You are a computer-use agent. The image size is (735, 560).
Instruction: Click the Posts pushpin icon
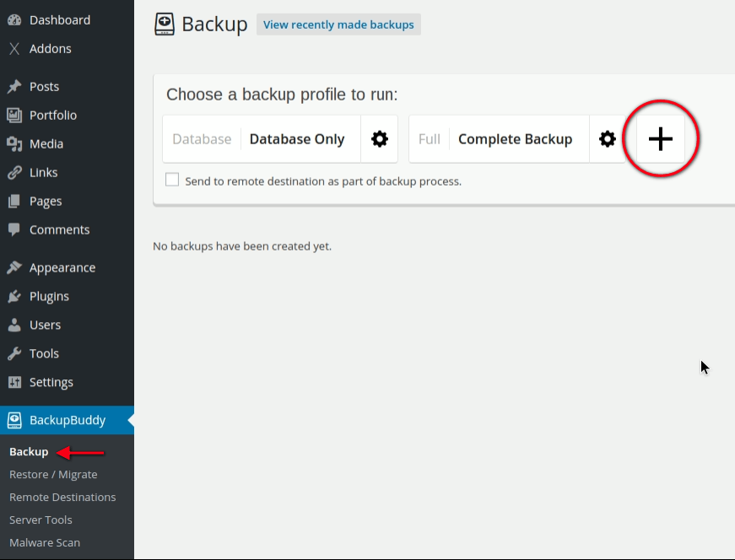pos(14,87)
